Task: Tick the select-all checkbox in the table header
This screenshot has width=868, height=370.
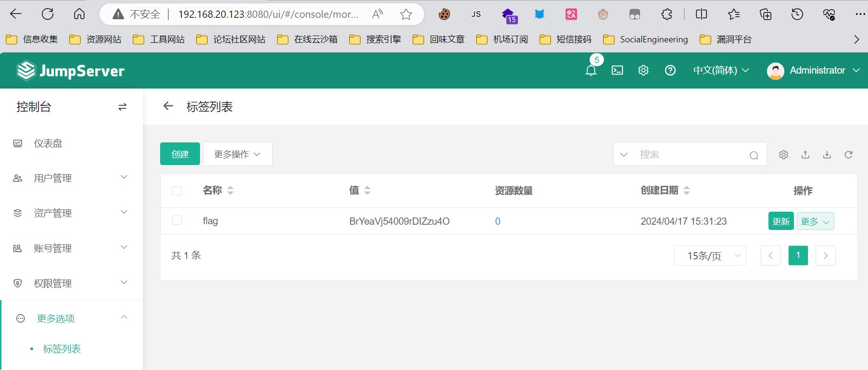Action: 177,191
